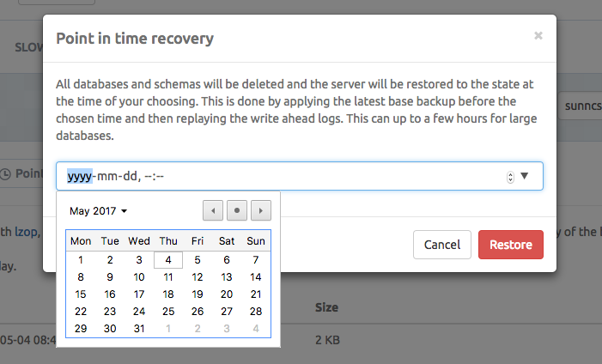Pick Sunday May 28 in the calendar
602x364 pixels.
point(255,312)
